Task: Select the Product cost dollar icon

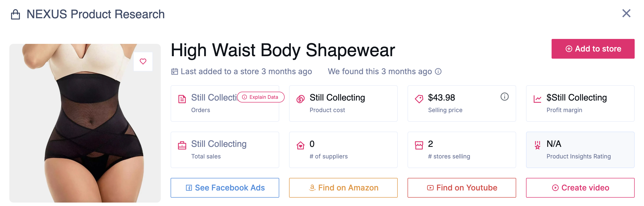Action: (301, 99)
